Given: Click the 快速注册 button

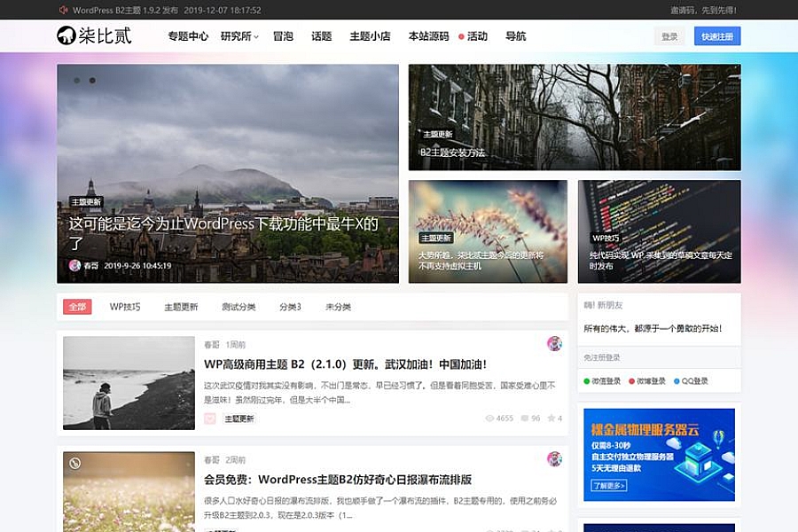Looking at the screenshot, I should pyautogui.click(x=717, y=36).
